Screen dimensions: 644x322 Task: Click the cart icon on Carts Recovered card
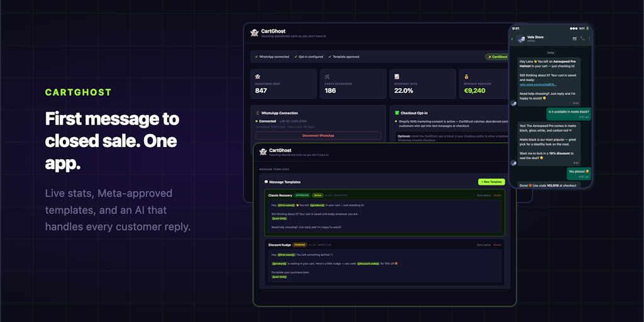pos(327,76)
